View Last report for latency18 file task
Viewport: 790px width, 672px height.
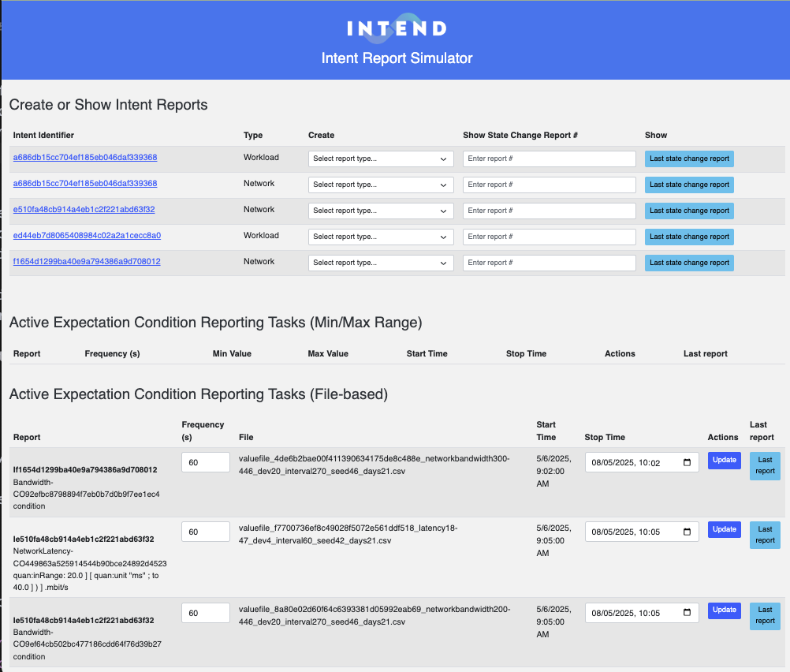coord(765,535)
